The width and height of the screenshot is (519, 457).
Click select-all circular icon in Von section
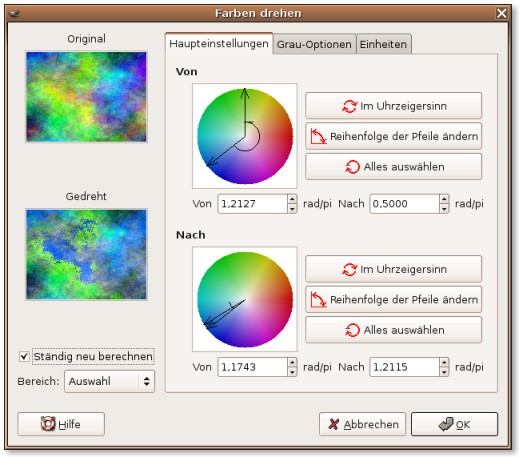pos(352,167)
